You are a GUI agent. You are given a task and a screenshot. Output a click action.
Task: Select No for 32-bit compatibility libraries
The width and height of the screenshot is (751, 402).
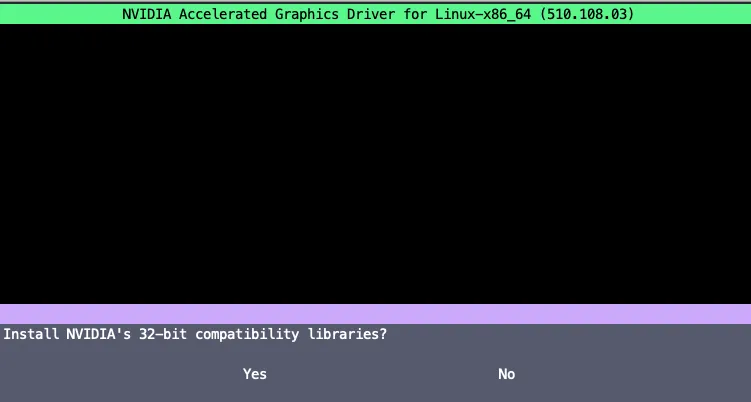506,374
